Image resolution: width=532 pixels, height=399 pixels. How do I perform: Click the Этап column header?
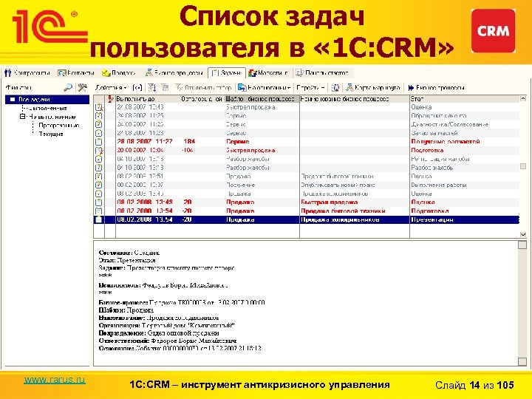(x=464, y=99)
